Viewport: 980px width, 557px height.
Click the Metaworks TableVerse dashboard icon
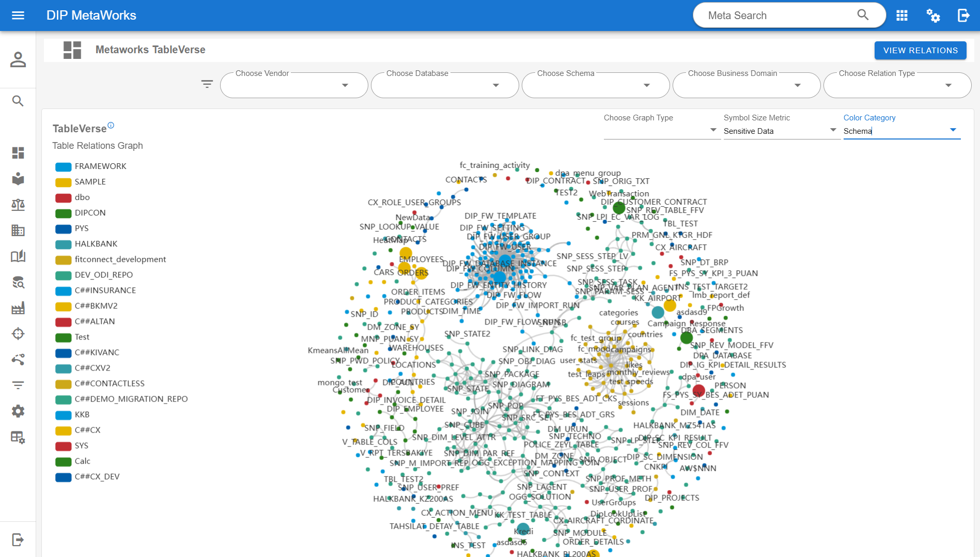pos(72,50)
